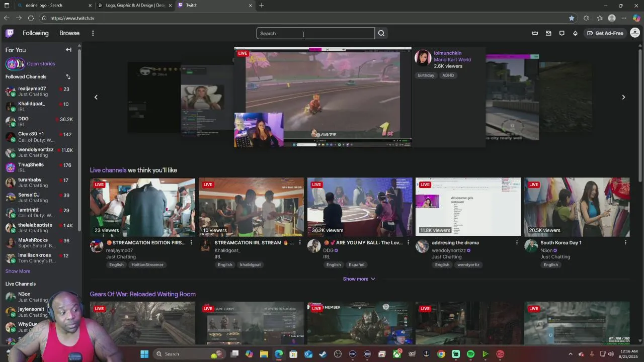The height and width of the screenshot is (362, 644).
Task: Open Spotify from the taskbar
Action: click(x=470, y=354)
